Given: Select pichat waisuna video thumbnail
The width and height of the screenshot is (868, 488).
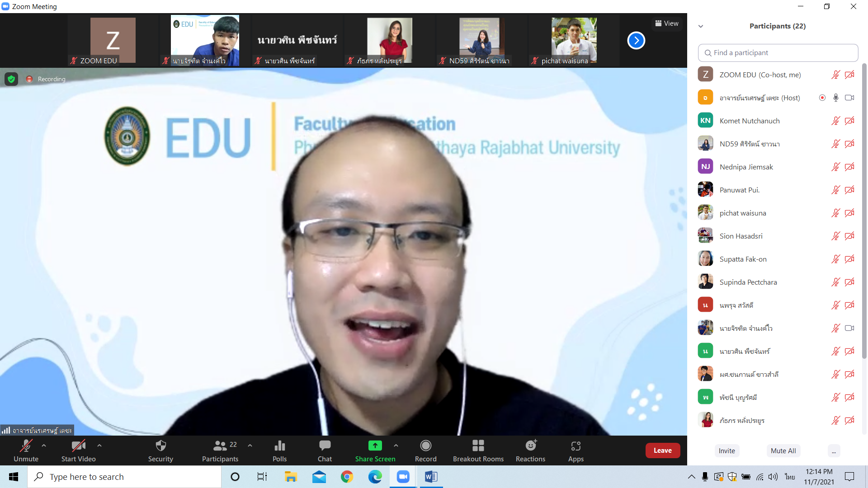Looking at the screenshot, I should point(574,41).
